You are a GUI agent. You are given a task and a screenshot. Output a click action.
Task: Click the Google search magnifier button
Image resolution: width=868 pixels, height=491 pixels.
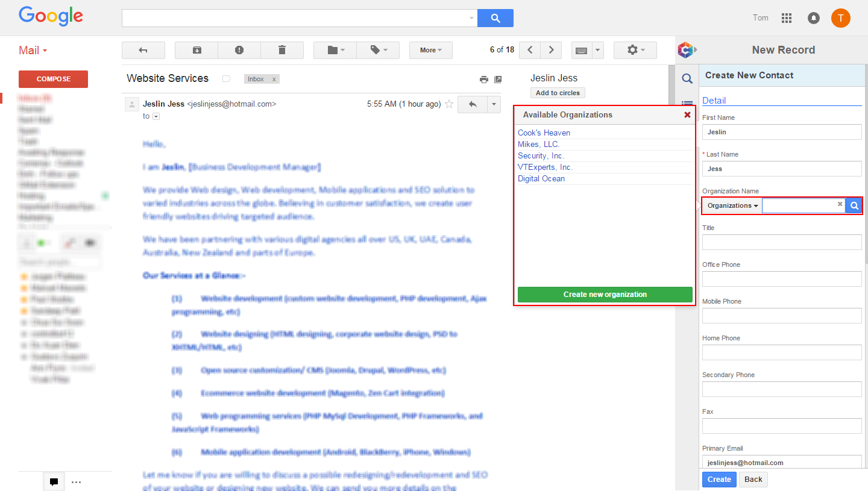[495, 18]
